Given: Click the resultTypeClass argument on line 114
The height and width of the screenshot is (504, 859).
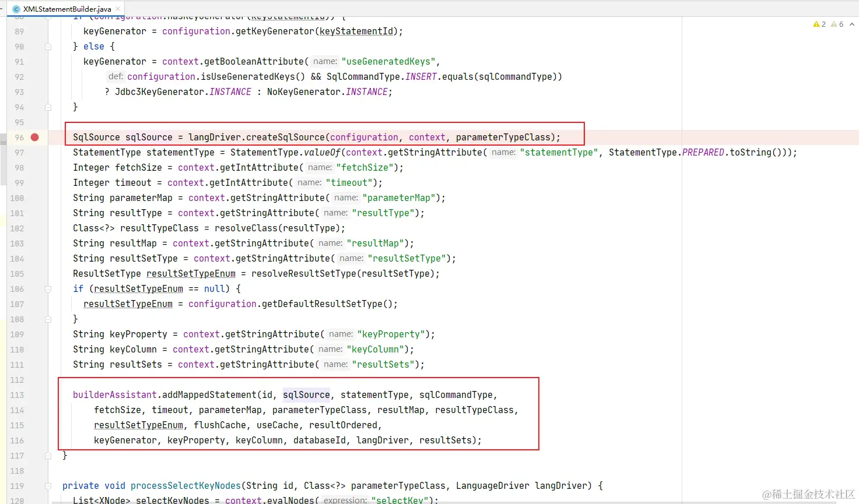Looking at the screenshot, I should point(474,410).
